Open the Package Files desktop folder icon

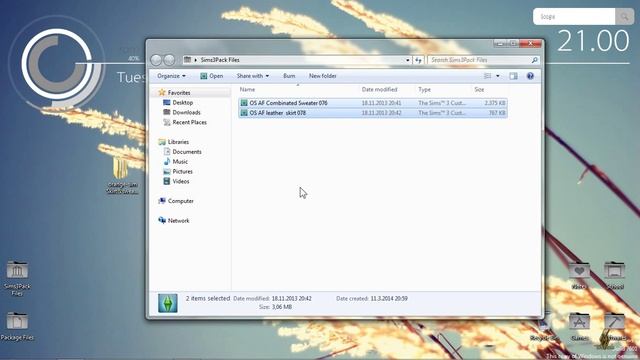pos(17,321)
